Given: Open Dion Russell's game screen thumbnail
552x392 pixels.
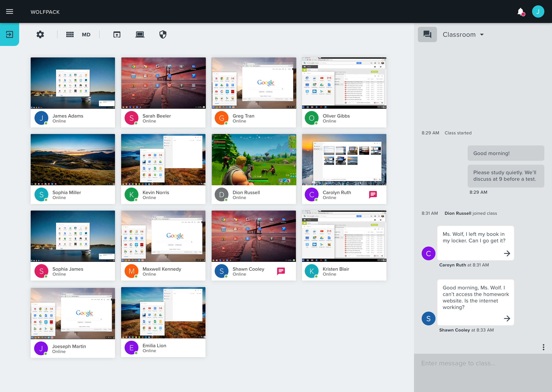Looking at the screenshot, I should coord(254,160).
